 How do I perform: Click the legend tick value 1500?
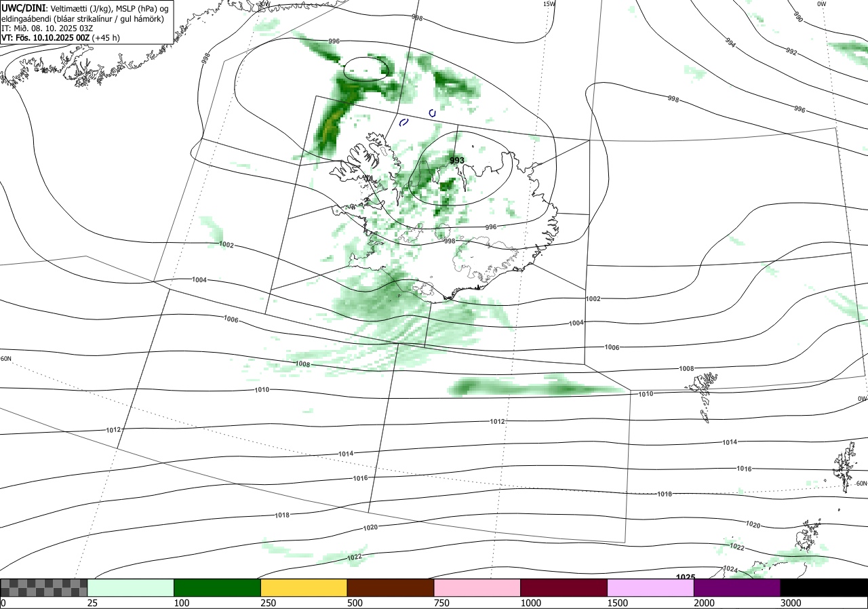(x=618, y=603)
